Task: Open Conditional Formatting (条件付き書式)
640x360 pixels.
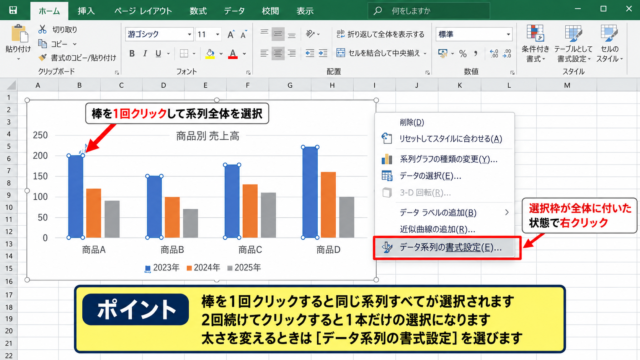Action: click(535, 43)
